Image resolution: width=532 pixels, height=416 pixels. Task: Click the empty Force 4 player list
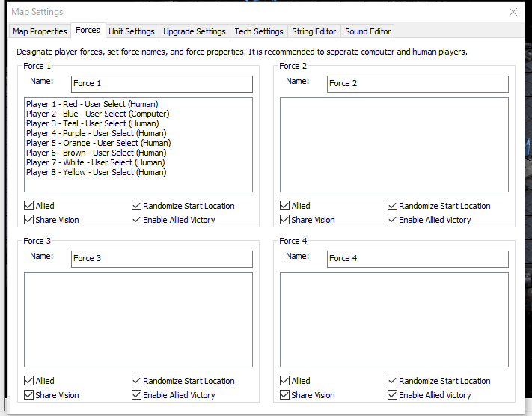pyautogui.click(x=394, y=320)
